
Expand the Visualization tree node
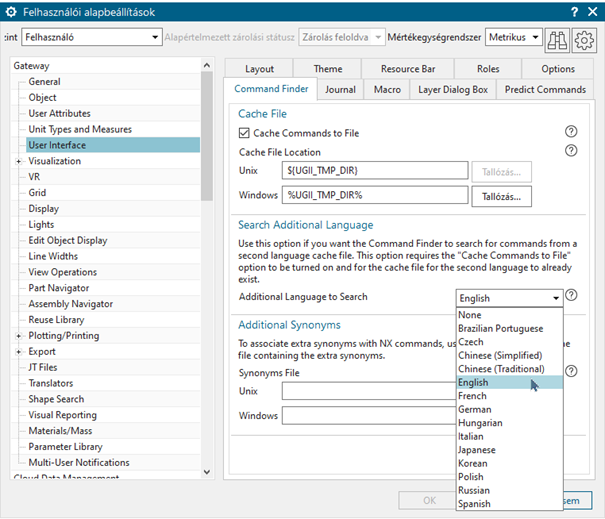(18, 161)
